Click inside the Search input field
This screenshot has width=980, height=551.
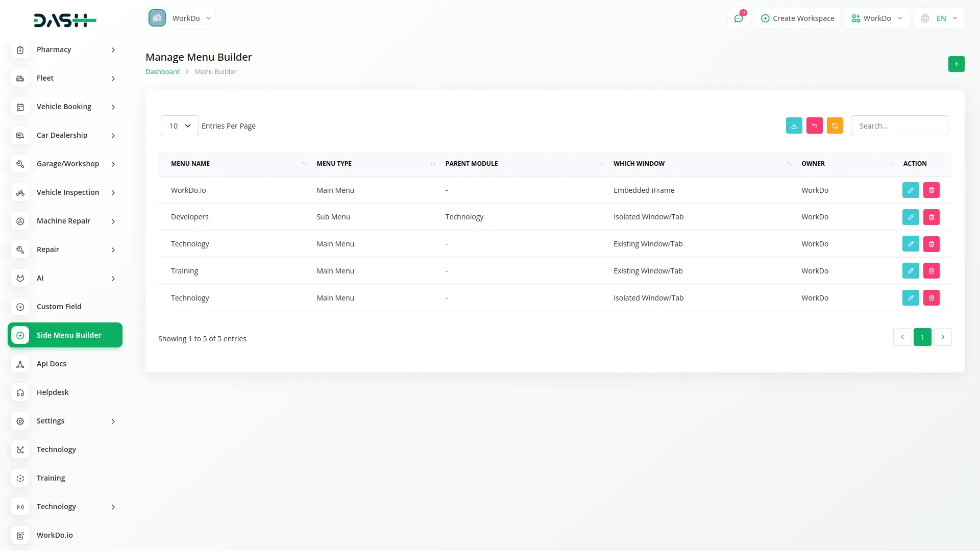click(x=899, y=126)
